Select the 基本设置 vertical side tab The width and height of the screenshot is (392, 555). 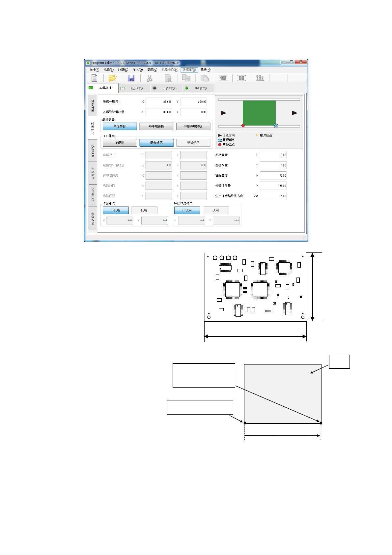pyautogui.click(x=93, y=106)
